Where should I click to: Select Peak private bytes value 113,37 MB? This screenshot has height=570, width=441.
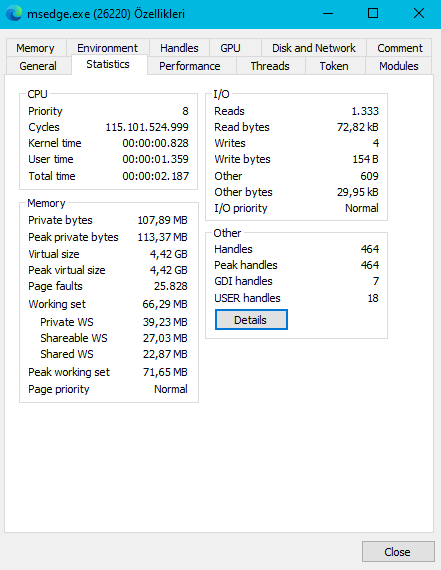[163, 237]
